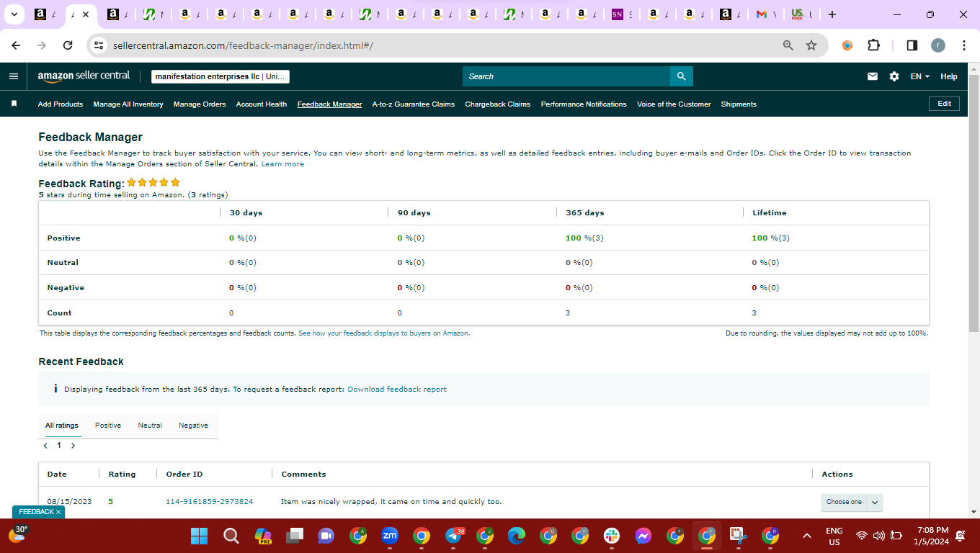Open the Seller Central hamburger menu

pyautogui.click(x=14, y=76)
